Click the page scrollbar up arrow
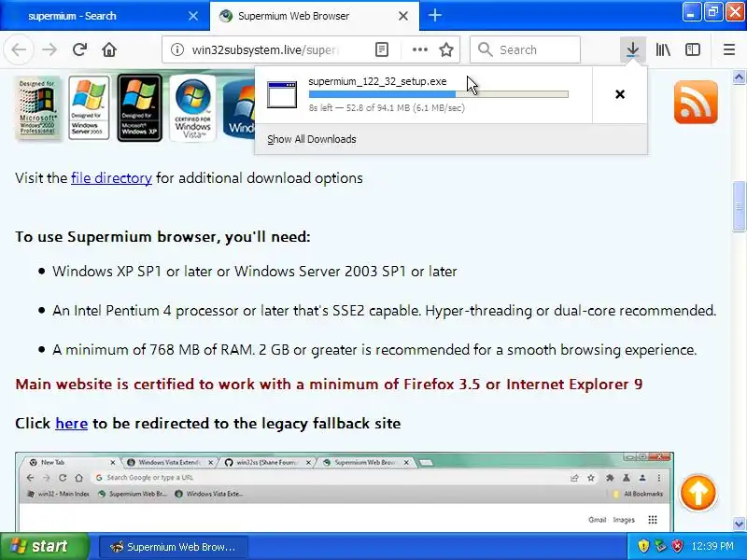Viewport: 747px width, 560px height. point(739,77)
